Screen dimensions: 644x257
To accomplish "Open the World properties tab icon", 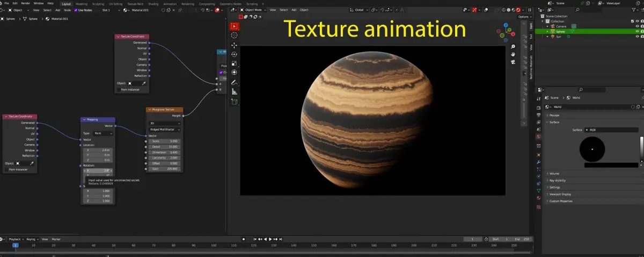I will point(538,137).
